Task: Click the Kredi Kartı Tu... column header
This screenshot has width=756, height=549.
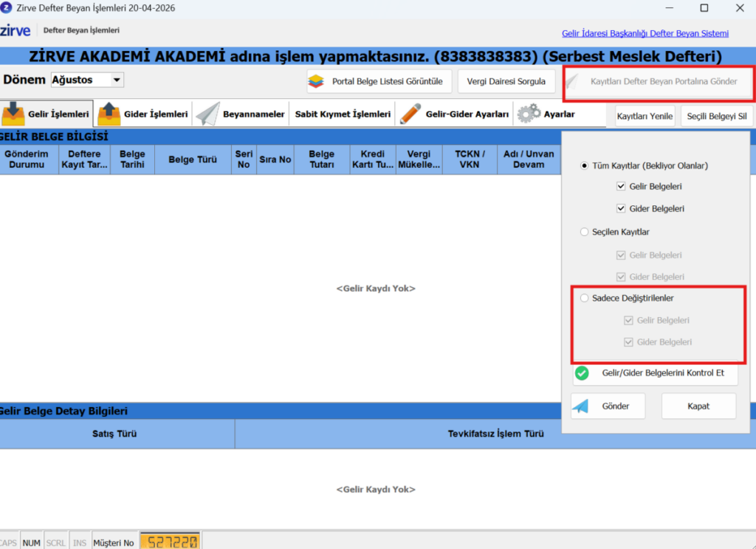Action: tap(373, 159)
